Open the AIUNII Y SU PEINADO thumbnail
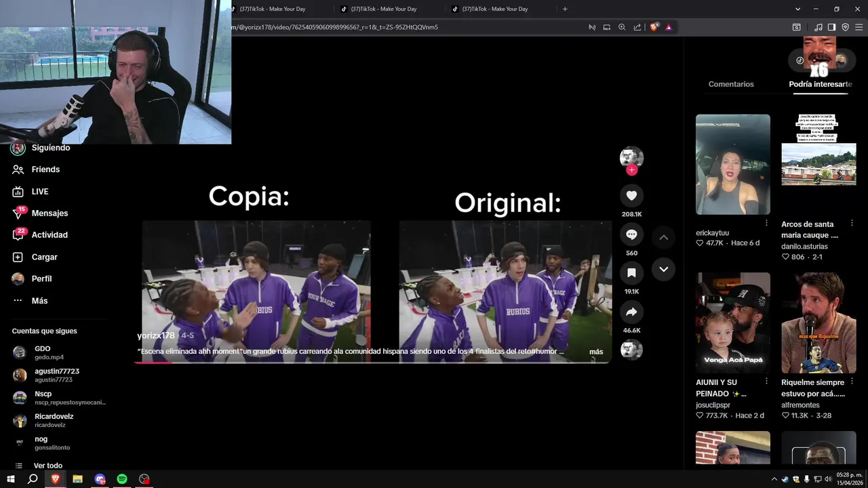This screenshot has height=488, width=868. click(733, 323)
